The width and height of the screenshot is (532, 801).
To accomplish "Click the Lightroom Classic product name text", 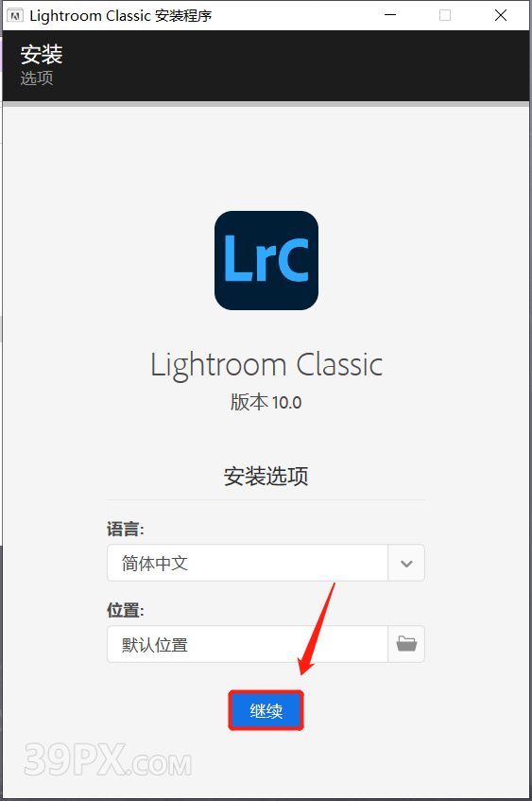I will click(266, 365).
